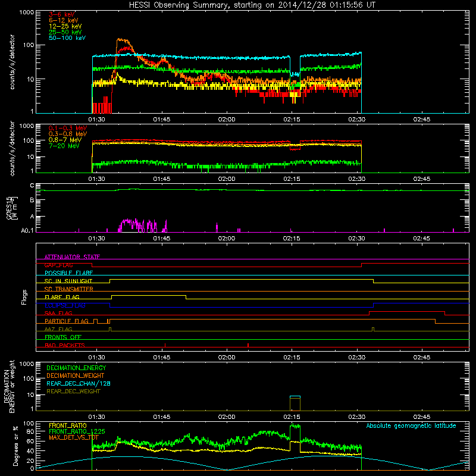Select the red 3-6 keV legend label
This screenshot has width=476, height=476.
click(62, 14)
